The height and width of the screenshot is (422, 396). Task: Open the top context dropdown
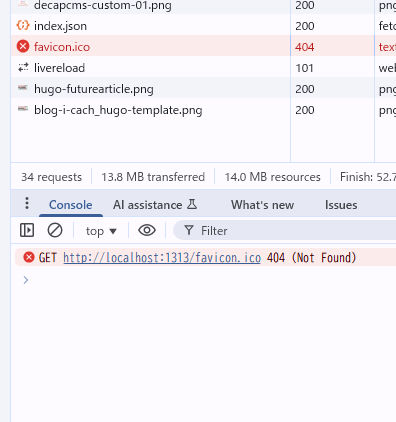(x=101, y=231)
